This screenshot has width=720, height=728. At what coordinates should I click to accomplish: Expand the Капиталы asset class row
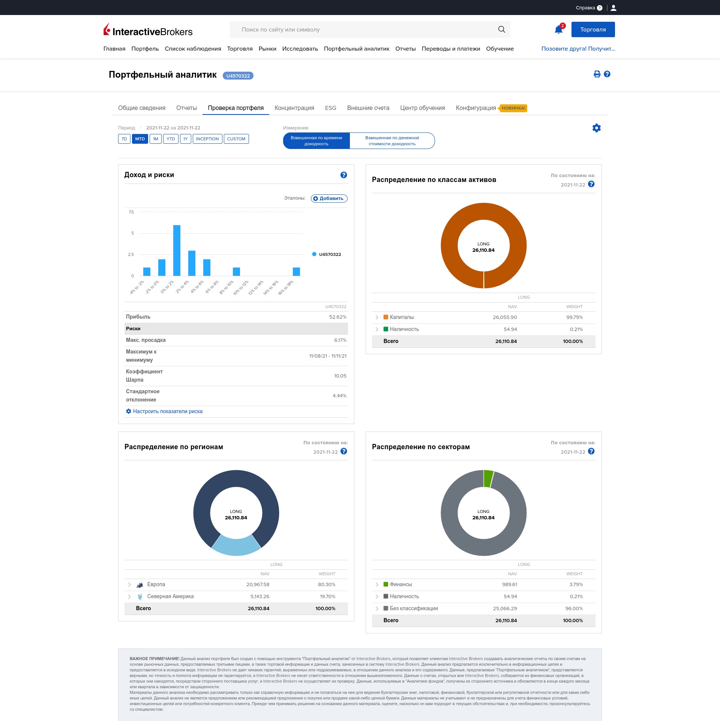pyautogui.click(x=376, y=317)
